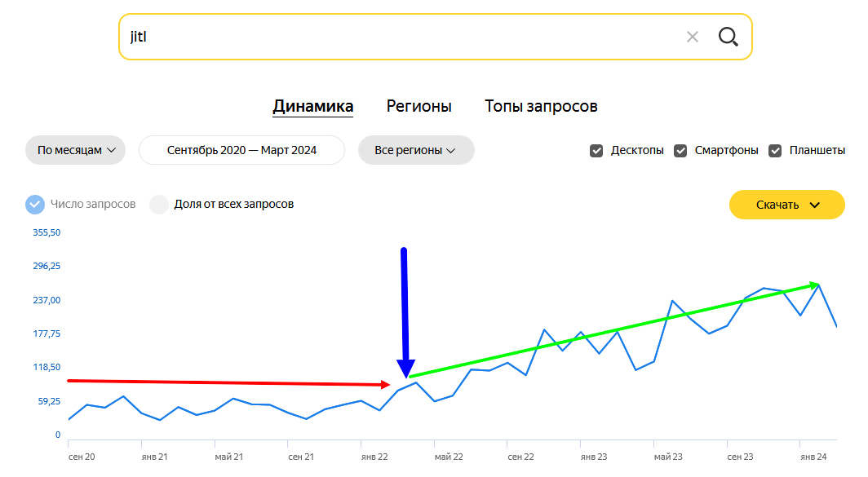Open the Скачать download dropdown
The height and width of the screenshot is (477, 868).
pyautogui.click(x=786, y=205)
